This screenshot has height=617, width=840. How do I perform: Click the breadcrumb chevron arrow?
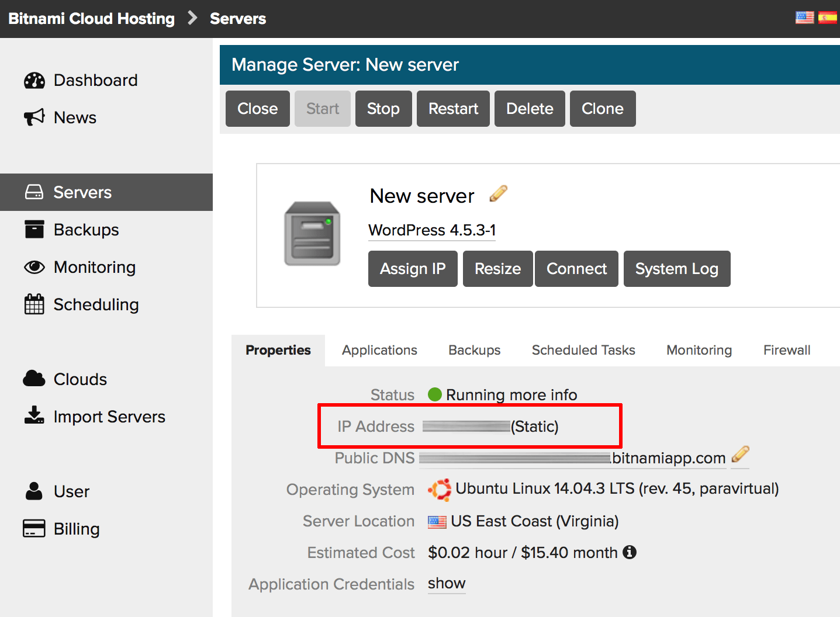192,18
